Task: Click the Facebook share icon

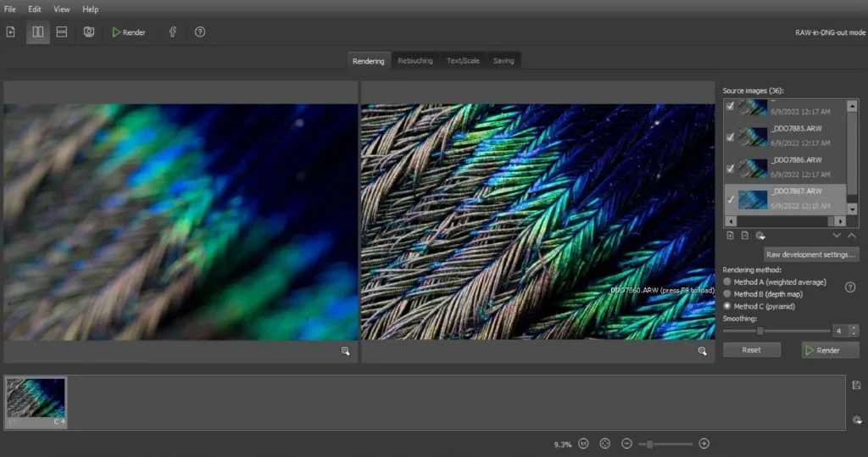Action: (x=173, y=32)
